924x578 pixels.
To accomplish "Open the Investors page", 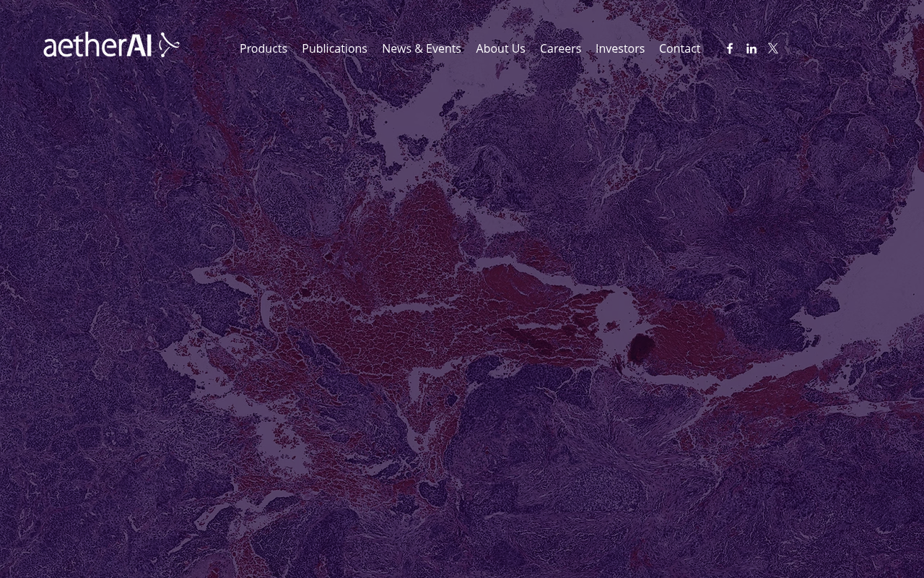I will 620,48.
